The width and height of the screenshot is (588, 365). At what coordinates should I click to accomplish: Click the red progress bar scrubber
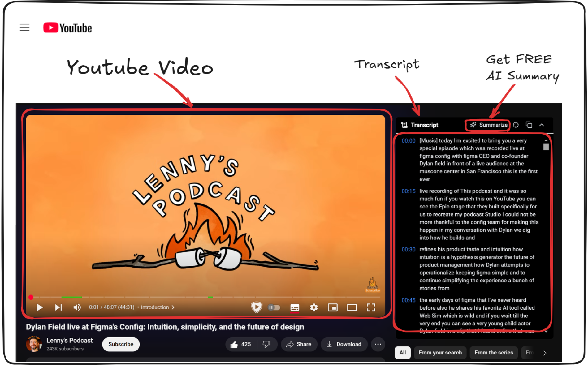pyautogui.click(x=31, y=297)
